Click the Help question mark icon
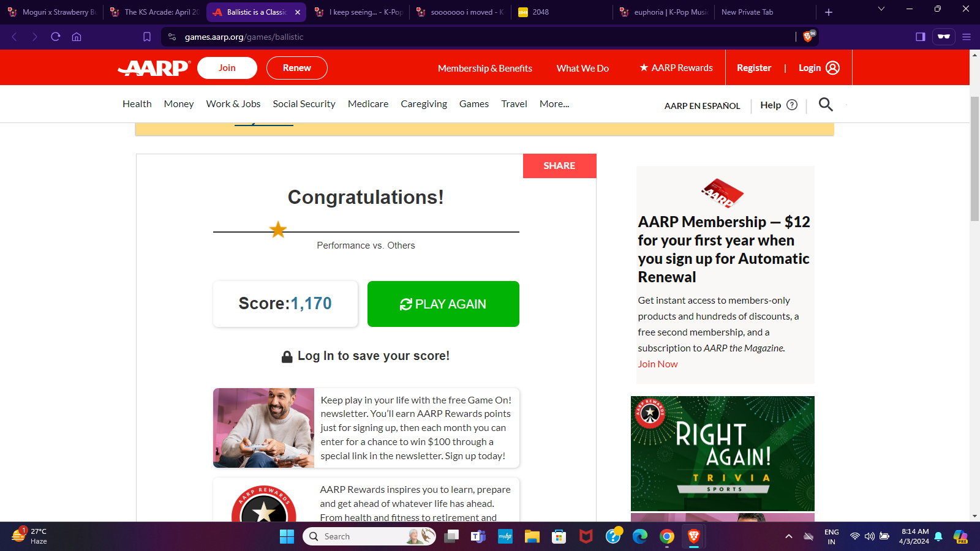The width and height of the screenshot is (980, 551). 792,105
